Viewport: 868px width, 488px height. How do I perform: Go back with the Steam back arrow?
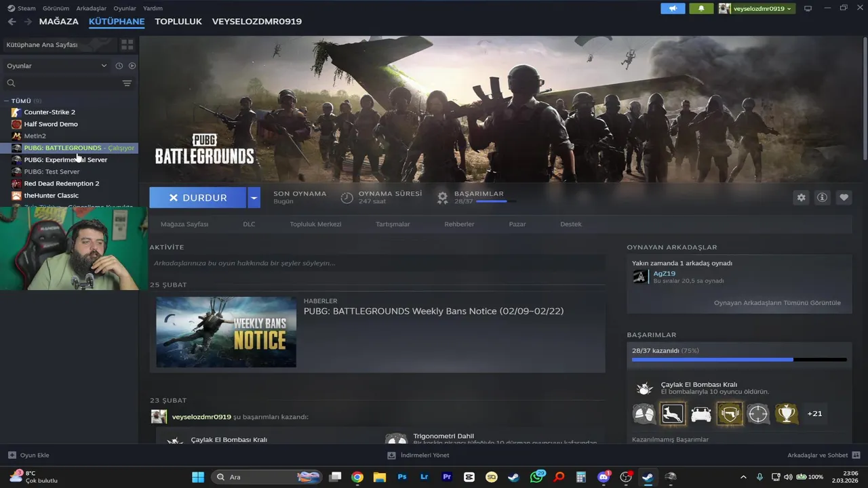(x=12, y=22)
